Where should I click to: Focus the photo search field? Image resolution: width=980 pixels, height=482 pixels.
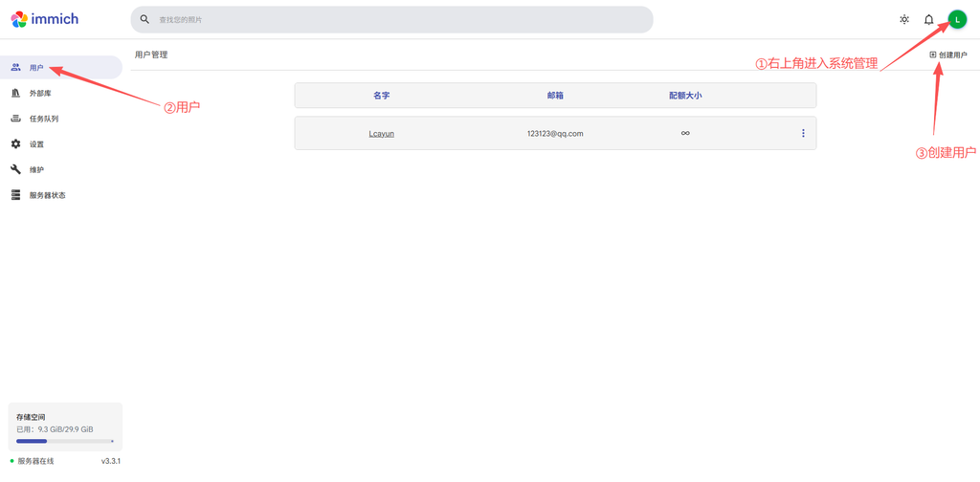(x=391, y=19)
